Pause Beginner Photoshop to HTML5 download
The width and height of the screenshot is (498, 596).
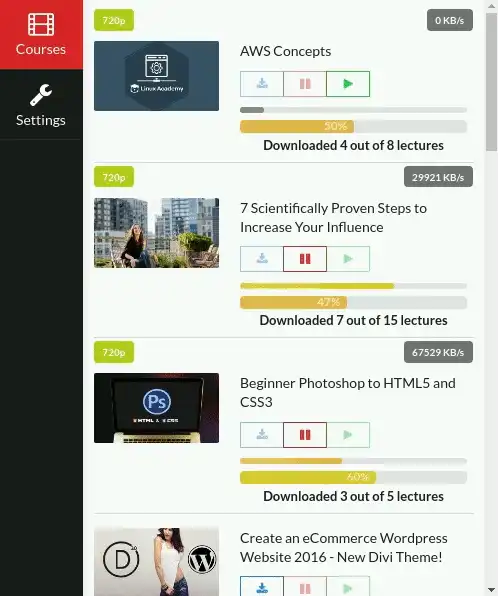coord(305,434)
